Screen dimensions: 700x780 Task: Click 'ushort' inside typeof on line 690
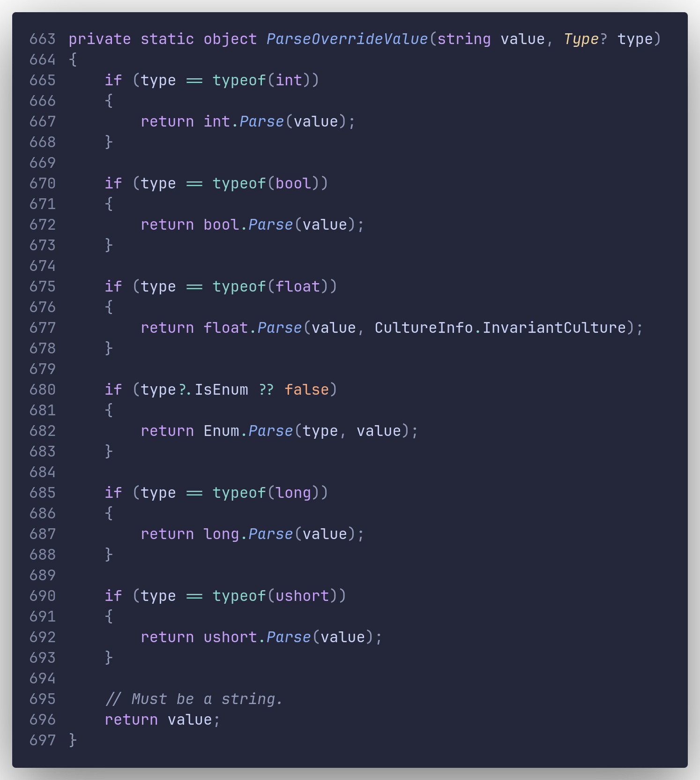[302, 596]
